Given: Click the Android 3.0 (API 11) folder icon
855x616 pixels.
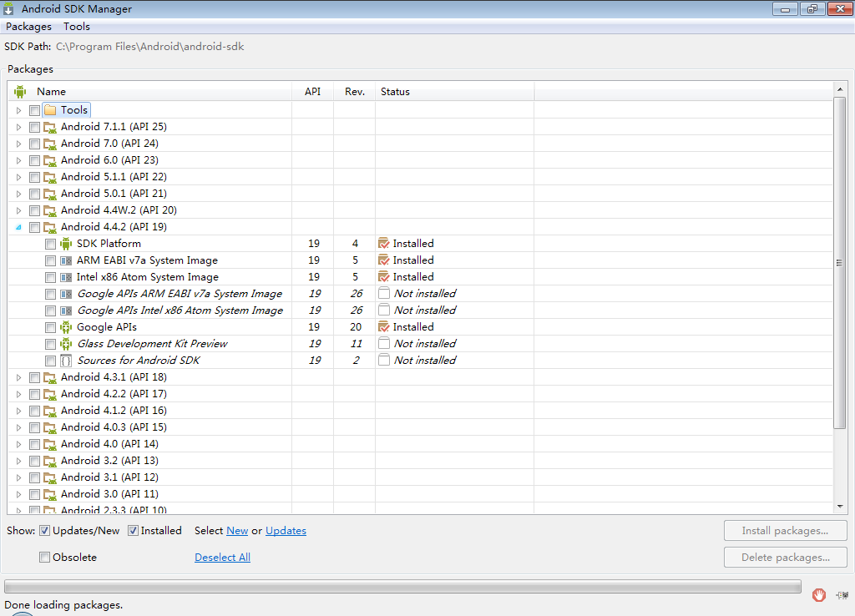Looking at the screenshot, I should pyautogui.click(x=50, y=494).
